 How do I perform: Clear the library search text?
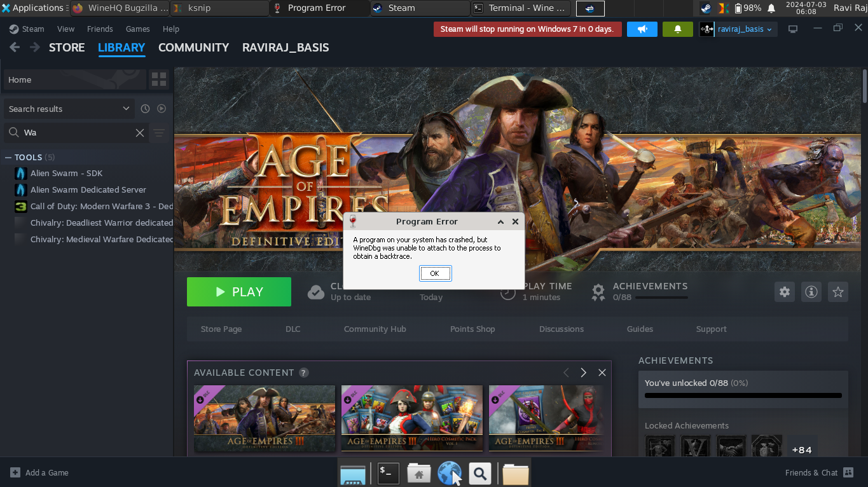[x=140, y=132]
